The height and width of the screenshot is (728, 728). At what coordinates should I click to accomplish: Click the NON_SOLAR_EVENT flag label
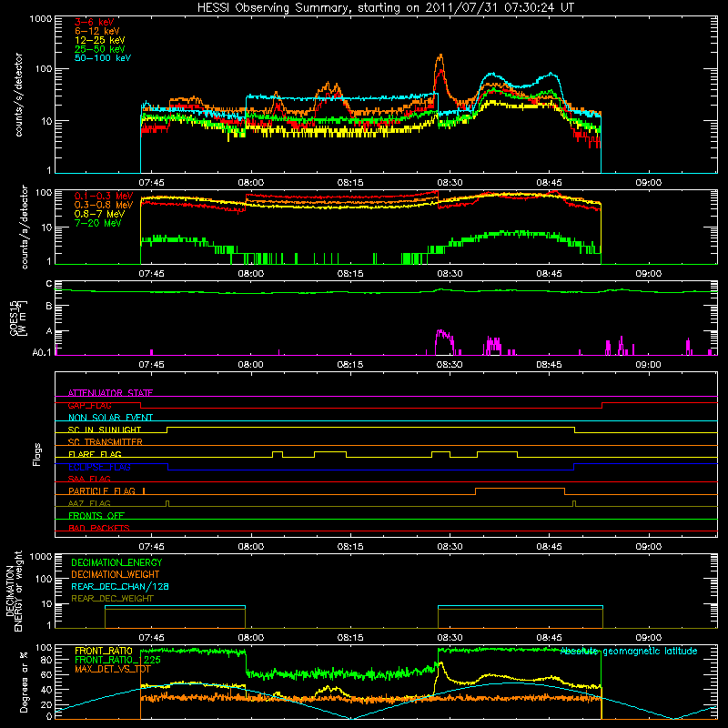click(x=110, y=418)
